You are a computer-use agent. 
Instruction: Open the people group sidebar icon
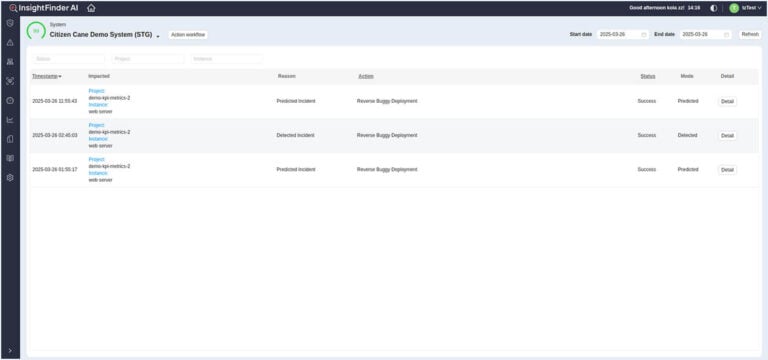[10, 62]
